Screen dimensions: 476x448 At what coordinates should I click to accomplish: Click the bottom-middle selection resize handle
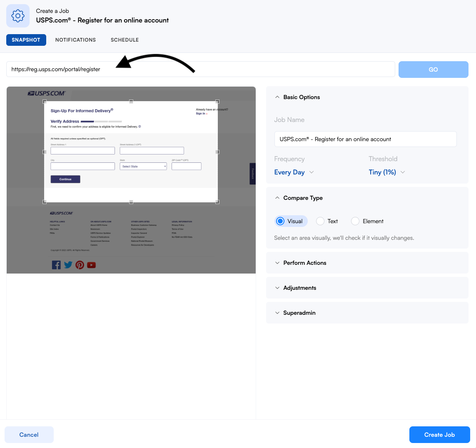[131, 202]
